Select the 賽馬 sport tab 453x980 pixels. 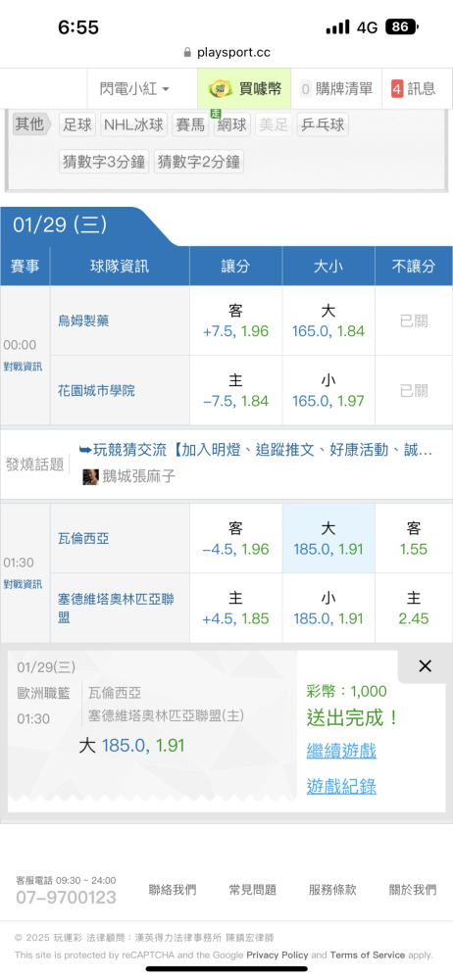190,124
